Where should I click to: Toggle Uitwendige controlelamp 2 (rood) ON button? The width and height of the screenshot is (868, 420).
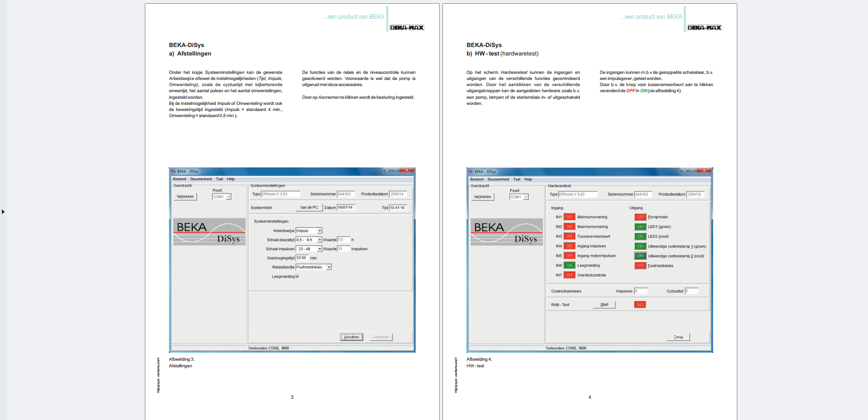(640, 256)
